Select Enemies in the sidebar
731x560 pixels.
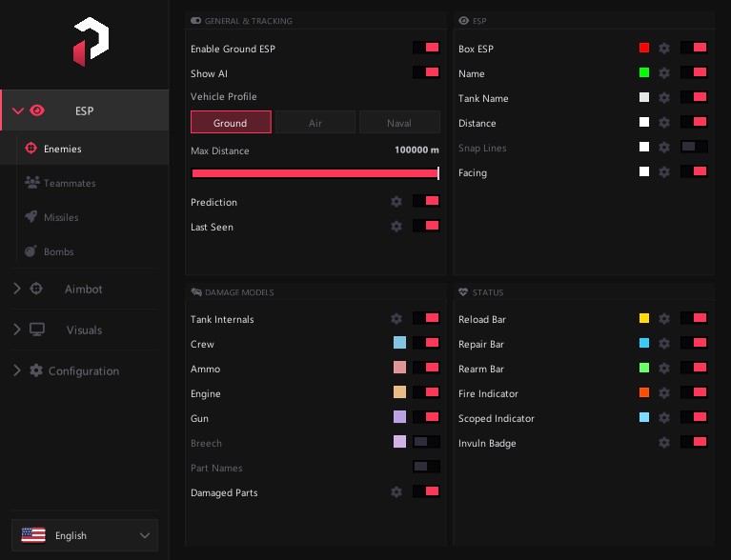click(x=85, y=149)
